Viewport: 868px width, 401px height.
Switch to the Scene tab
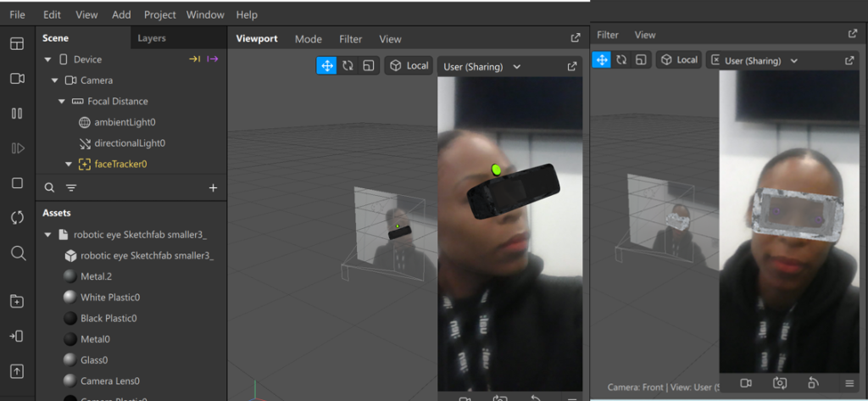point(55,38)
